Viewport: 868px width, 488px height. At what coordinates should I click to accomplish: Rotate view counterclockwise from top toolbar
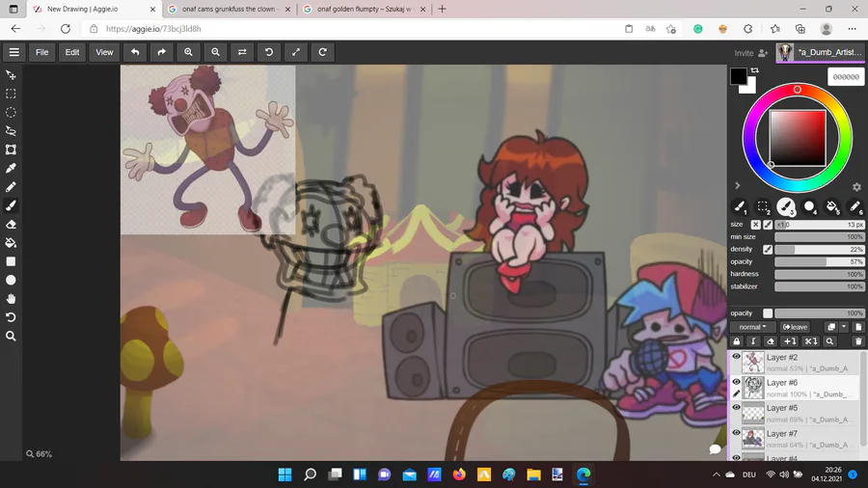[269, 52]
